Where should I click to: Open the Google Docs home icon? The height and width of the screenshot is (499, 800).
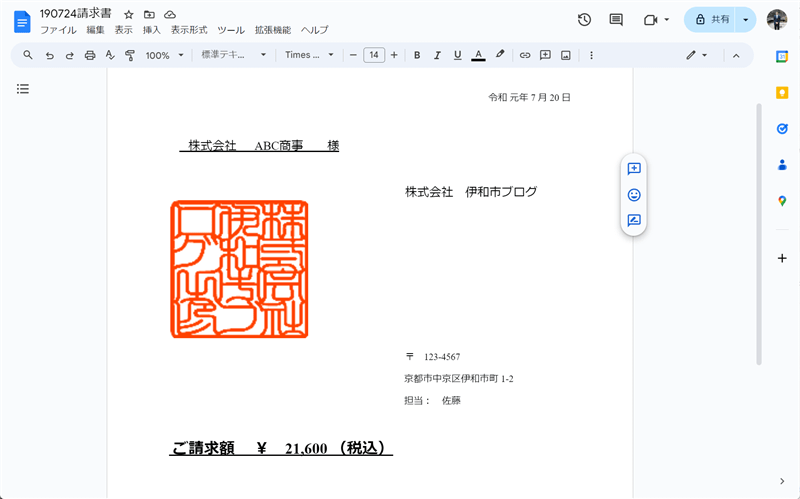22,22
